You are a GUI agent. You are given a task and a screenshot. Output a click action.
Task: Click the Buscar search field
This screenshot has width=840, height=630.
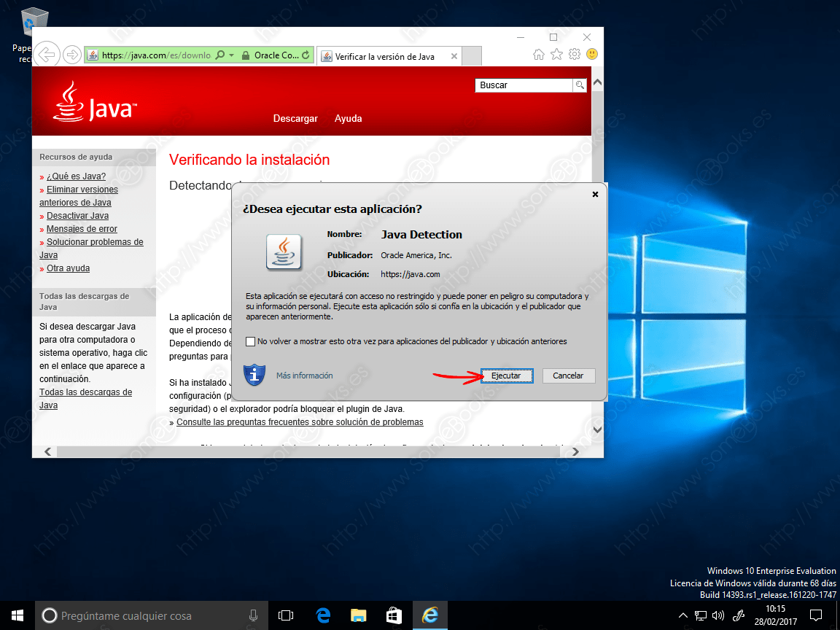(524, 85)
